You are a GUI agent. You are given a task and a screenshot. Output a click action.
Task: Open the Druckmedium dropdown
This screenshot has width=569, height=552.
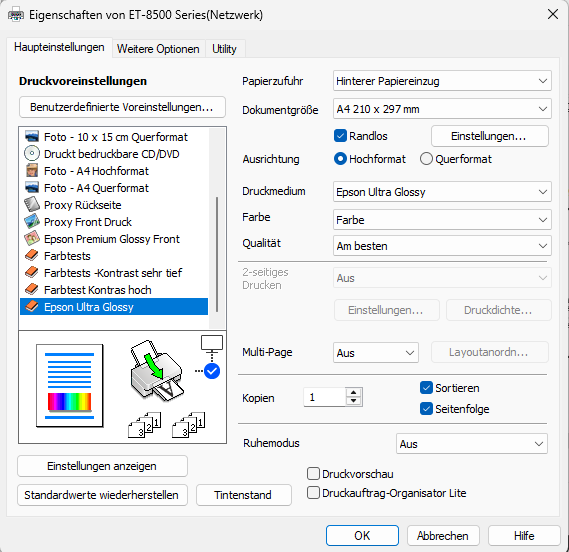(x=442, y=192)
